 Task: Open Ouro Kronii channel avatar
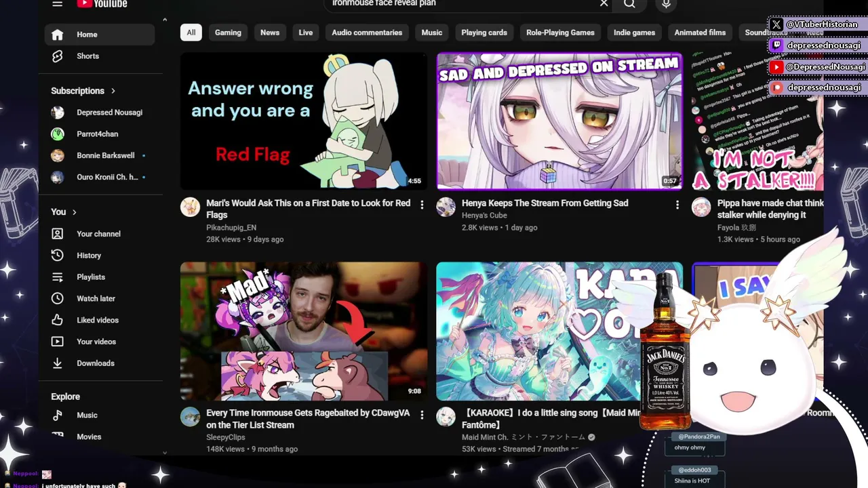(58, 178)
